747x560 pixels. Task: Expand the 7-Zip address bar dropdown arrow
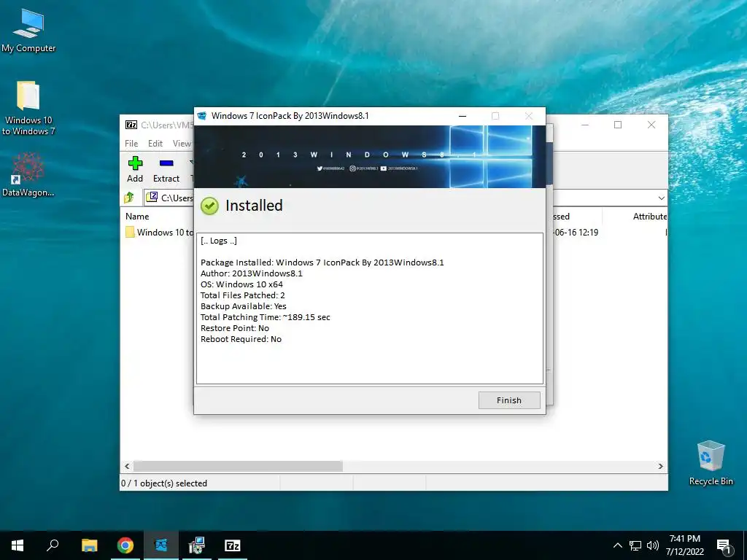[661, 198]
